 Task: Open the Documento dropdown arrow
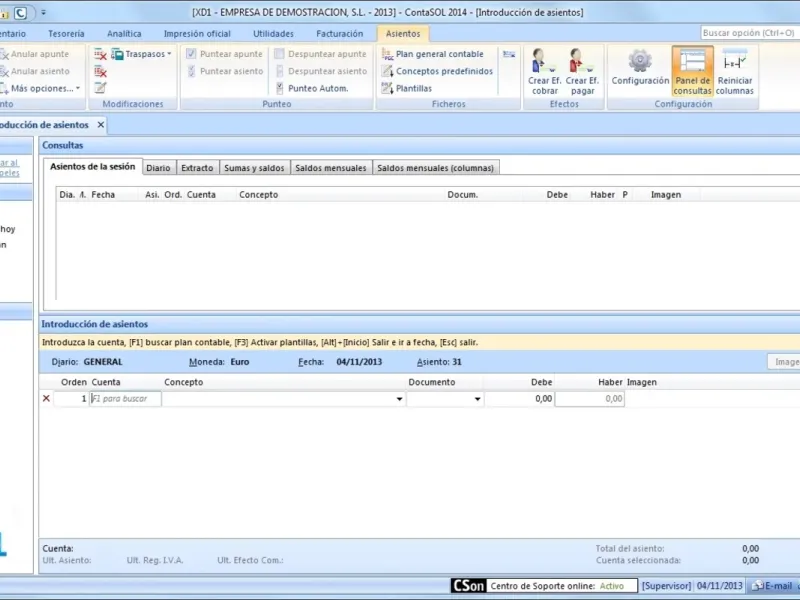(x=478, y=399)
